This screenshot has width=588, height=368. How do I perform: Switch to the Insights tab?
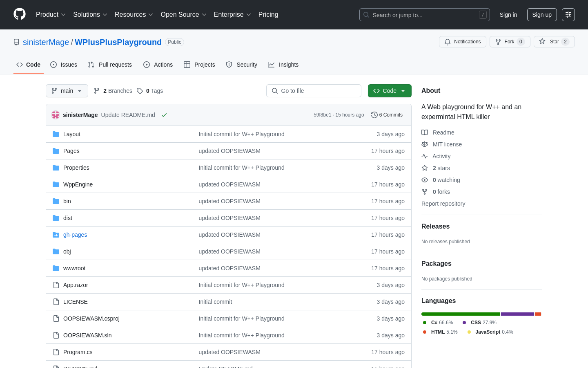[283, 65]
